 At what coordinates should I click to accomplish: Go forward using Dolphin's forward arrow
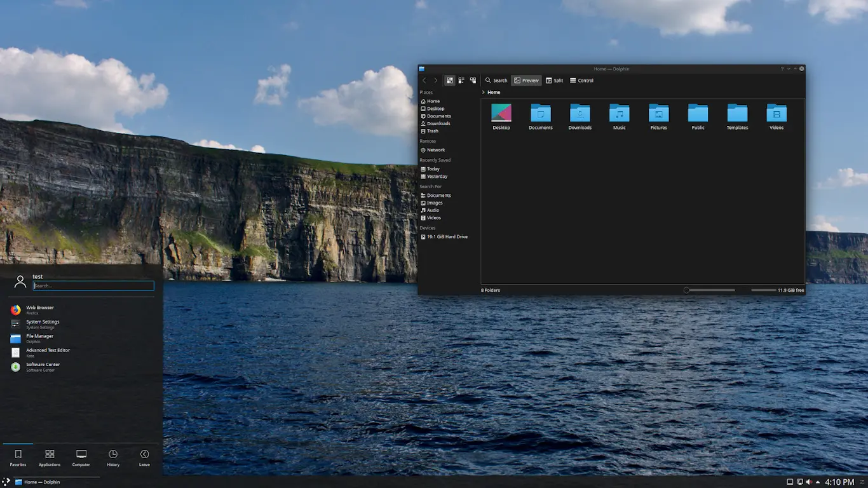(435, 81)
